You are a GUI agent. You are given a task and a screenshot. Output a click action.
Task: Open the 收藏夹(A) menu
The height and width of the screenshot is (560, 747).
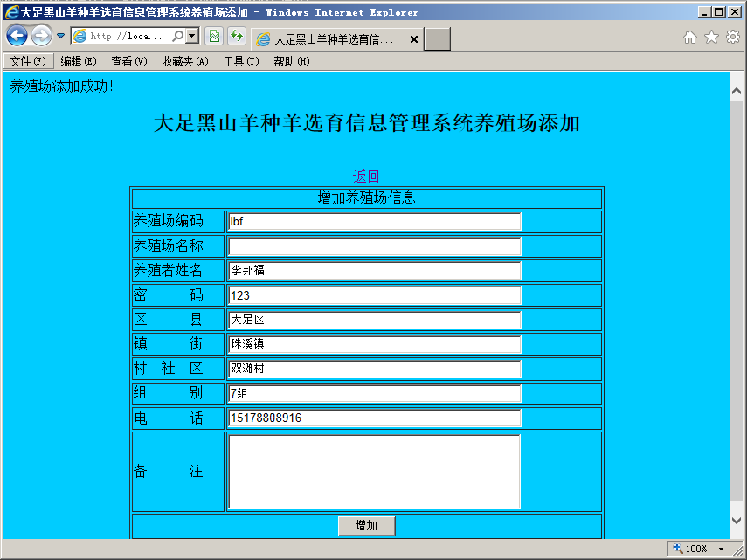click(185, 61)
